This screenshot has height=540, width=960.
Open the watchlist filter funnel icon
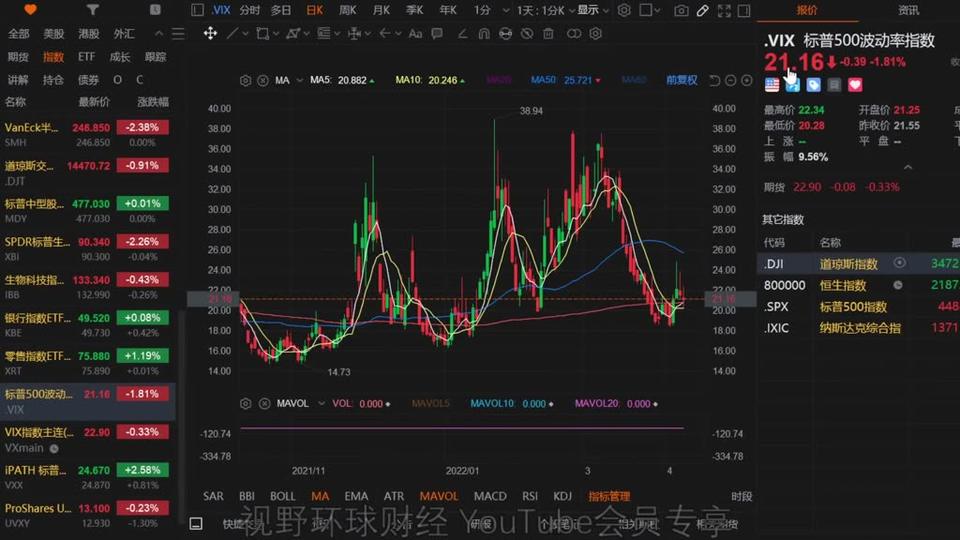click(x=92, y=10)
